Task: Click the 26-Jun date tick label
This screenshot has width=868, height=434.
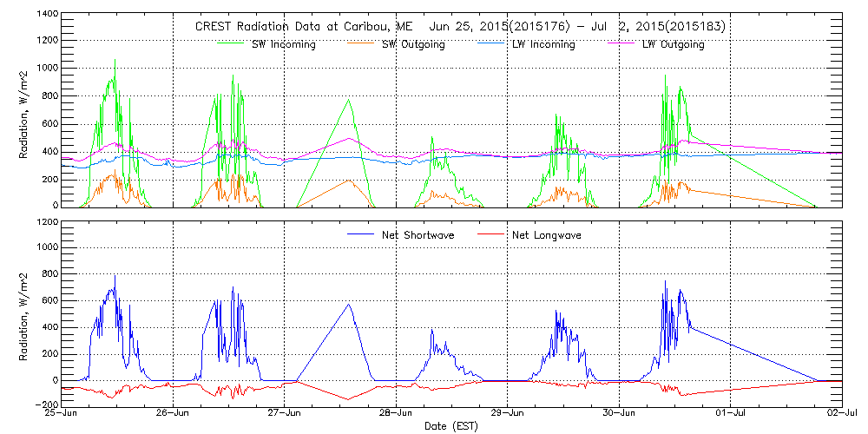Action: [174, 415]
